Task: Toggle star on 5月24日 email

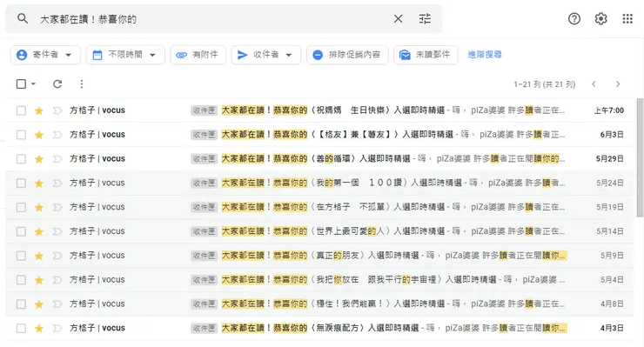Action: click(39, 184)
